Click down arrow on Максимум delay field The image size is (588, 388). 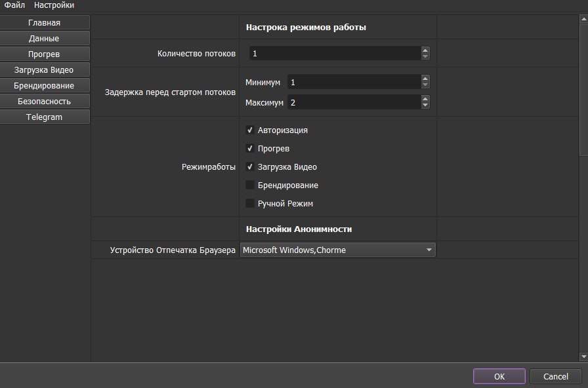point(425,106)
